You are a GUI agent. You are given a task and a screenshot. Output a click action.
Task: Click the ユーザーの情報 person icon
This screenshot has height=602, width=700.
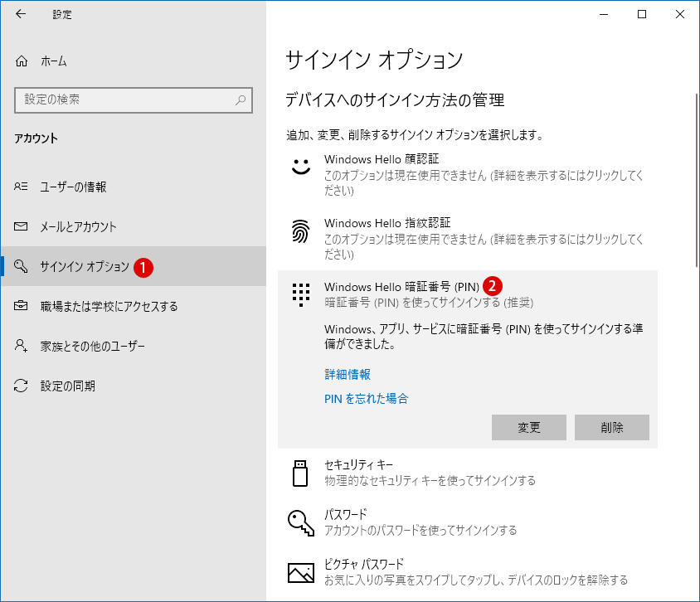[x=21, y=187]
